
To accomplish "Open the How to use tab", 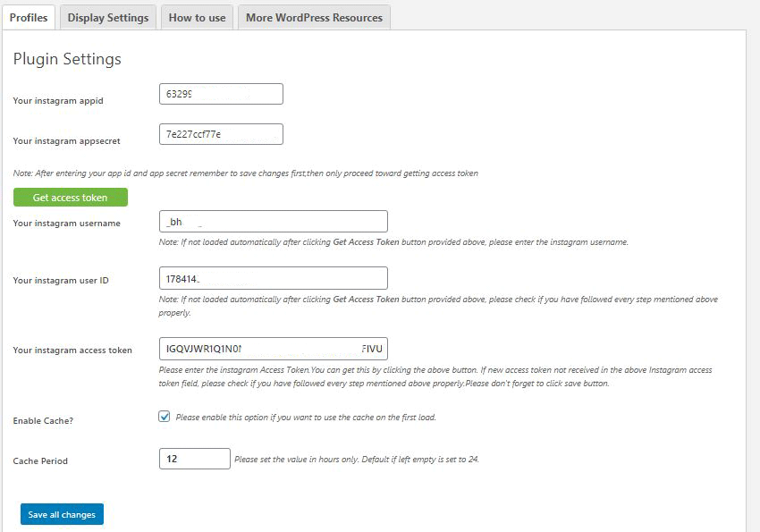I will [197, 18].
